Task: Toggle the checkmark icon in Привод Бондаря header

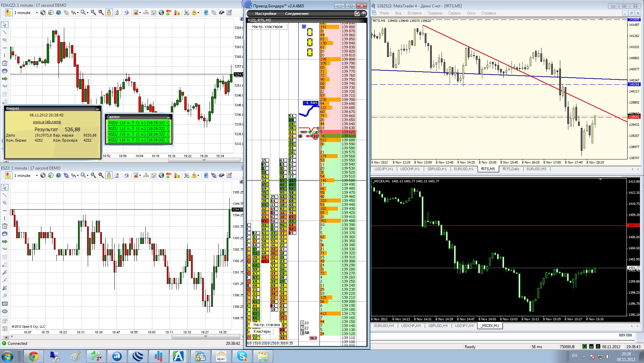Action: 357,13
